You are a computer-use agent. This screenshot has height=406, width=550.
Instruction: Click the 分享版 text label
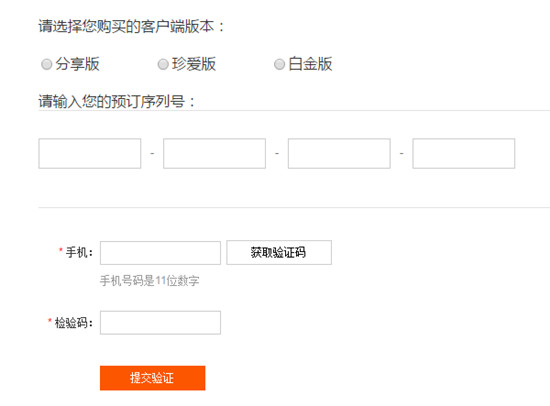click(x=78, y=64)
